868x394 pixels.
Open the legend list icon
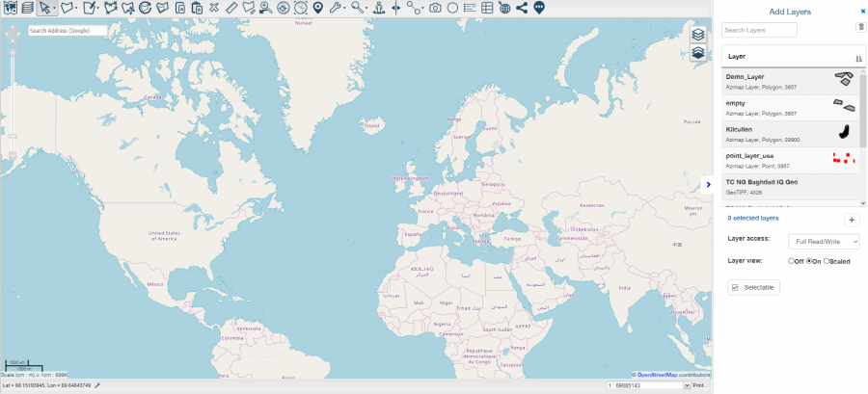470,8
